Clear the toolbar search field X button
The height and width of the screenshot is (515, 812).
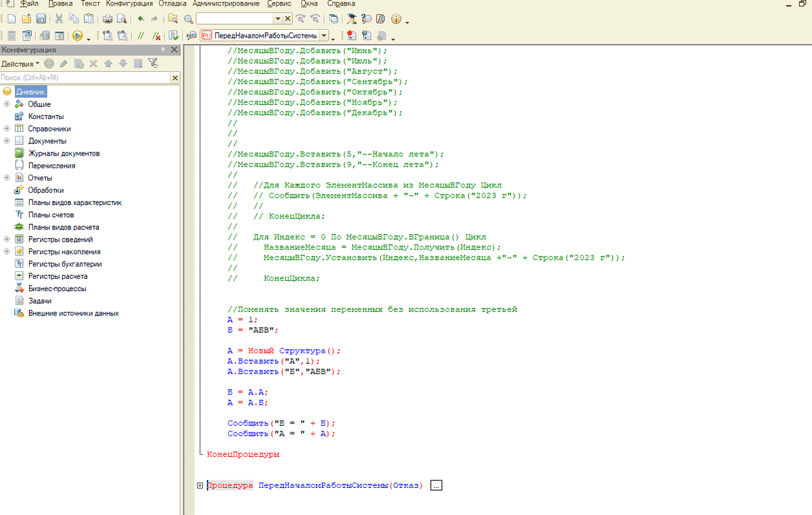tap(288, 19)
